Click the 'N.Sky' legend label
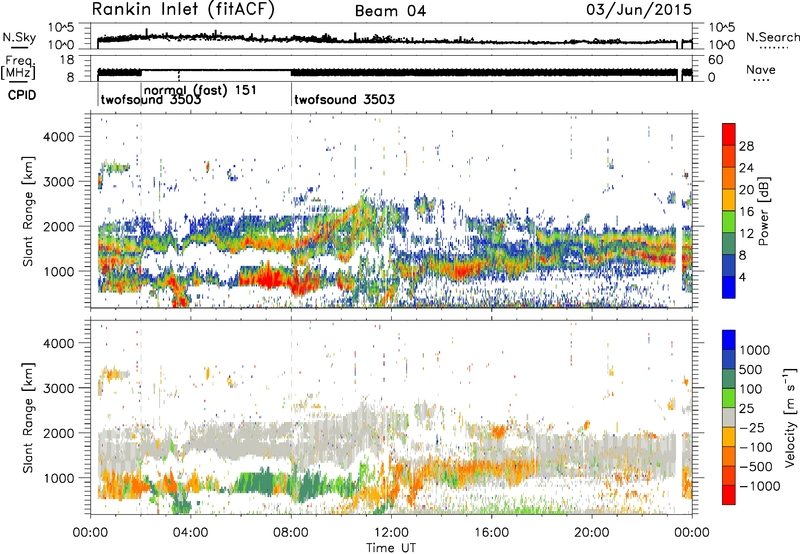800x554 pixels. point(19,37)
